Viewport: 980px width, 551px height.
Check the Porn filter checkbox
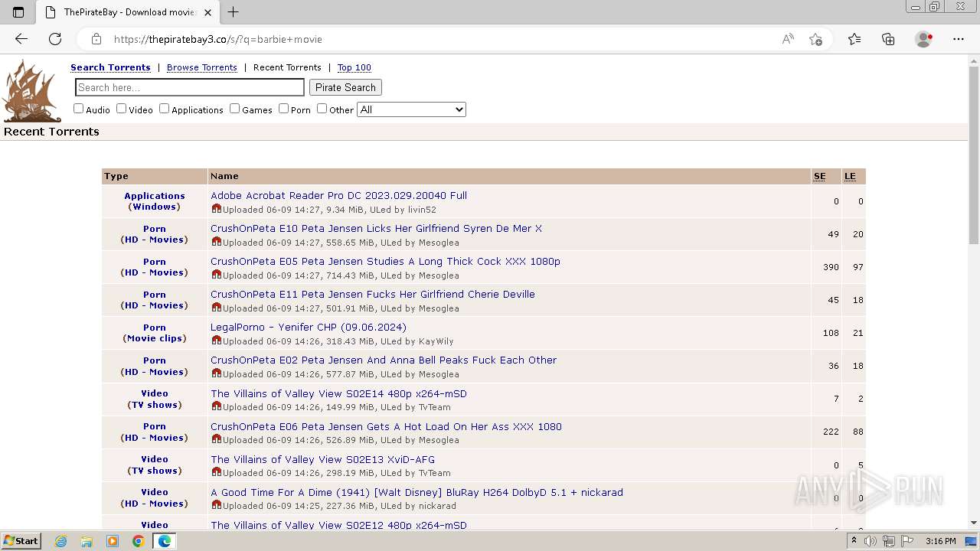pyautogui.click(x=283, y=109)
